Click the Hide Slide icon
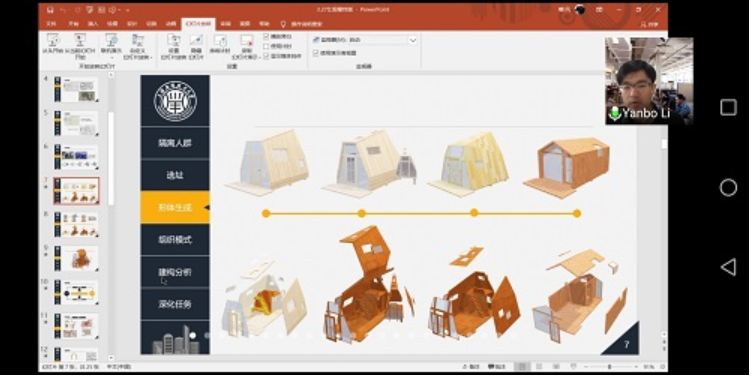The width and height of the screenshot is (752, 376). [x=196, y=40]
